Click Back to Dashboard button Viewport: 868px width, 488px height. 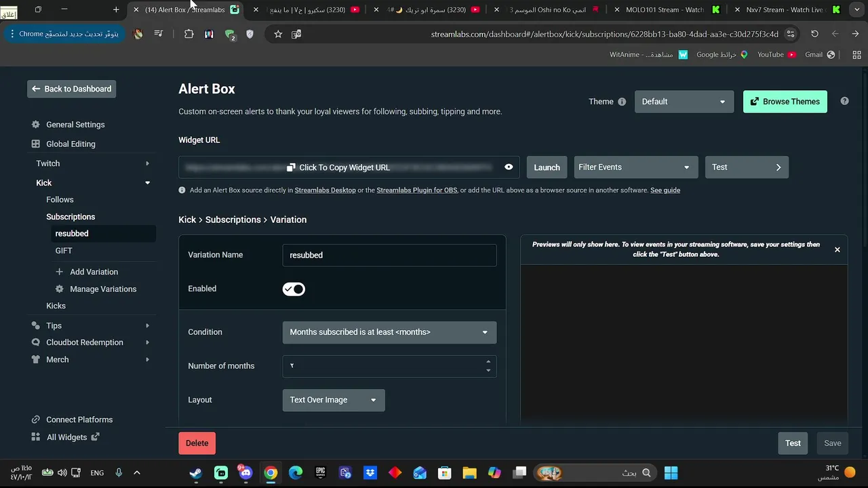tap(72, 89)
